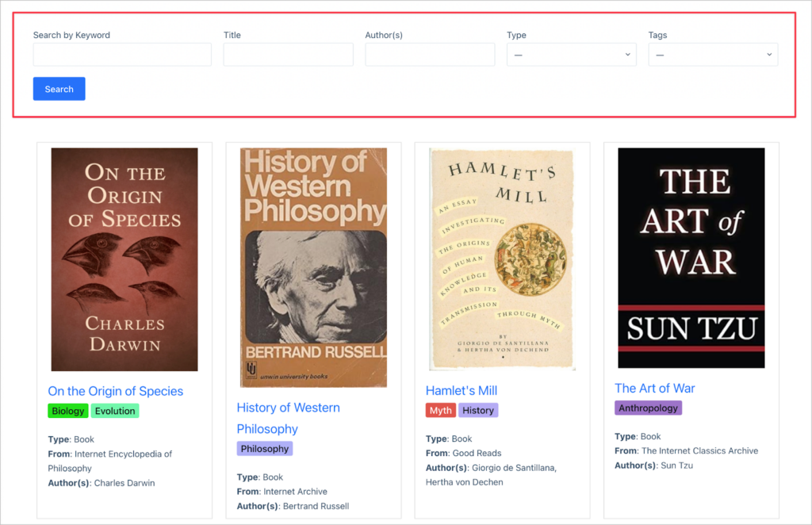Click the blue Search button
The height and width of the screenshot is (525, 812).
coord(59,89)
